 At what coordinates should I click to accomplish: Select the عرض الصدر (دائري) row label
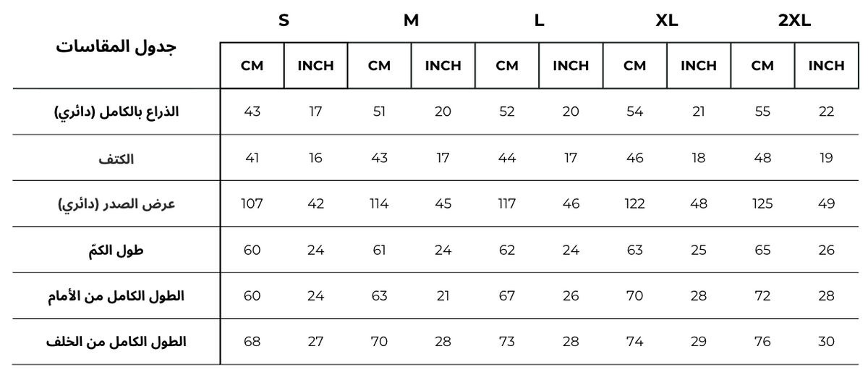point(116,204)
